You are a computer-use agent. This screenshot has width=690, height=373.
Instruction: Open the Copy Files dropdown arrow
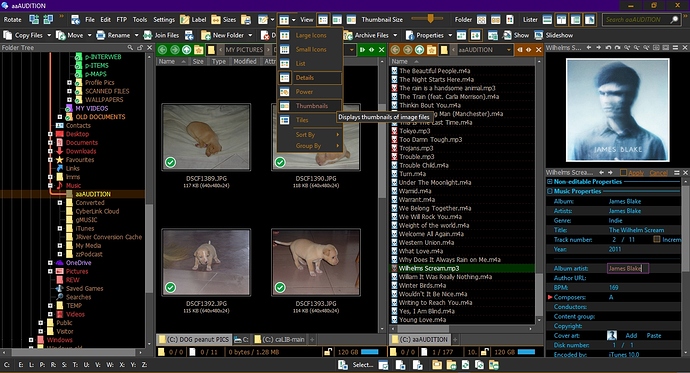[x=49, y=35]
